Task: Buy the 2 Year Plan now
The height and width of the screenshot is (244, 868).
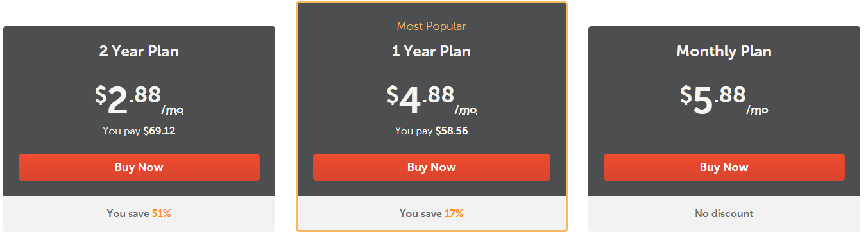Action: click(139, 167)
